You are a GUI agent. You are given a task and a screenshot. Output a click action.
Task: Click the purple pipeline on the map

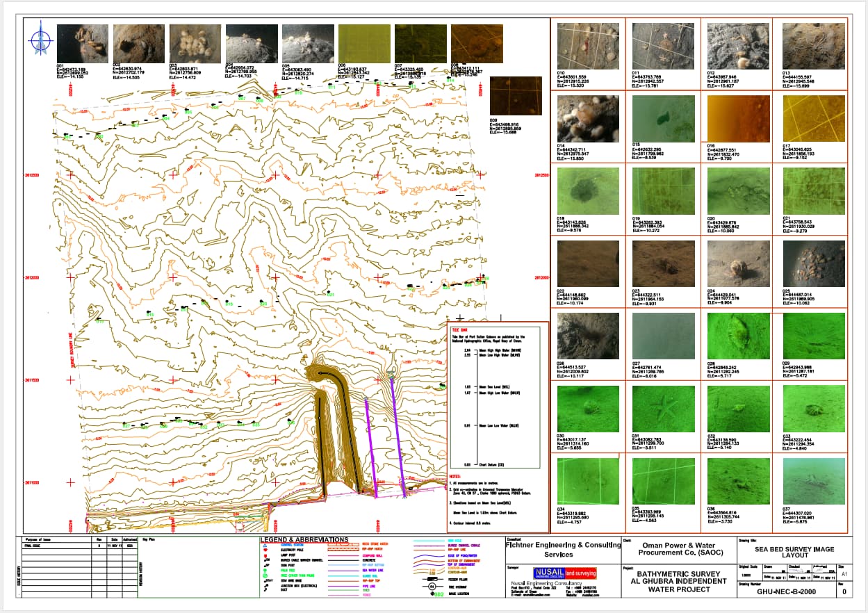pyautogui.click(x=398, y=436)
